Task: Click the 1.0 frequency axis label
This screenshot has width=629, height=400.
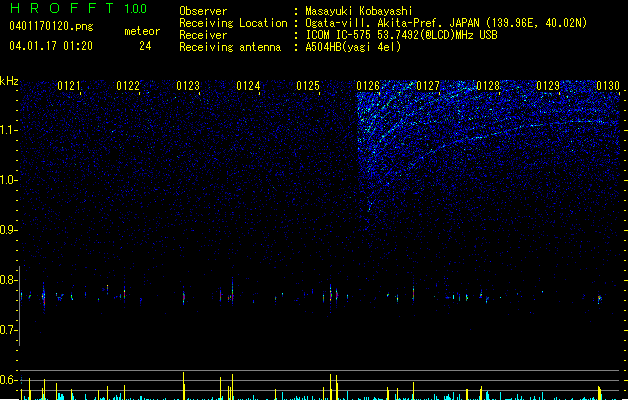Action: click(8, 180)
